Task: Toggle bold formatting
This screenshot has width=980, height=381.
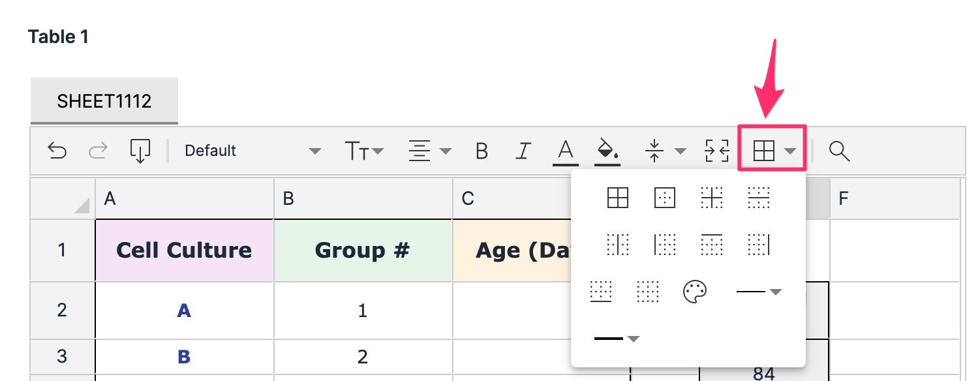Action: click(482, 151)
